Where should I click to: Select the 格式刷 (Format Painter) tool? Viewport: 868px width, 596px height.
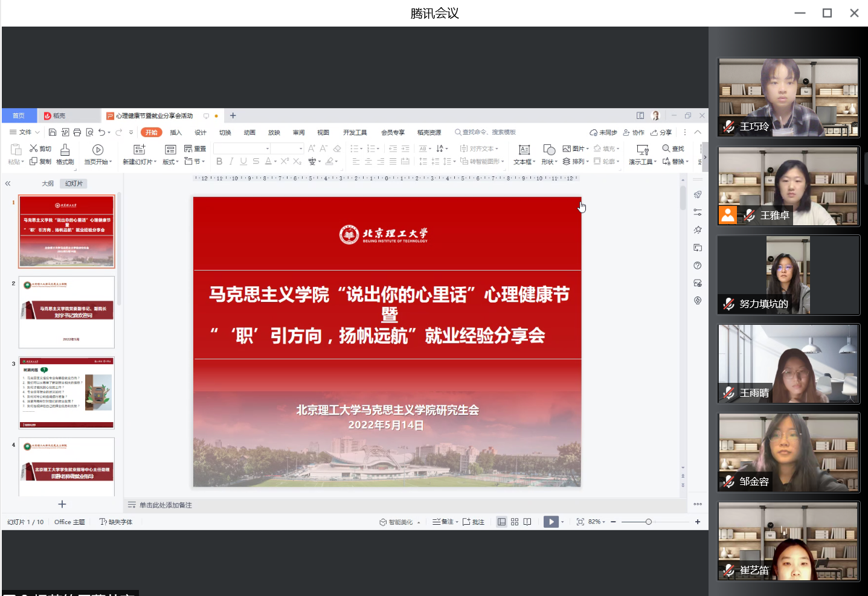64,154
